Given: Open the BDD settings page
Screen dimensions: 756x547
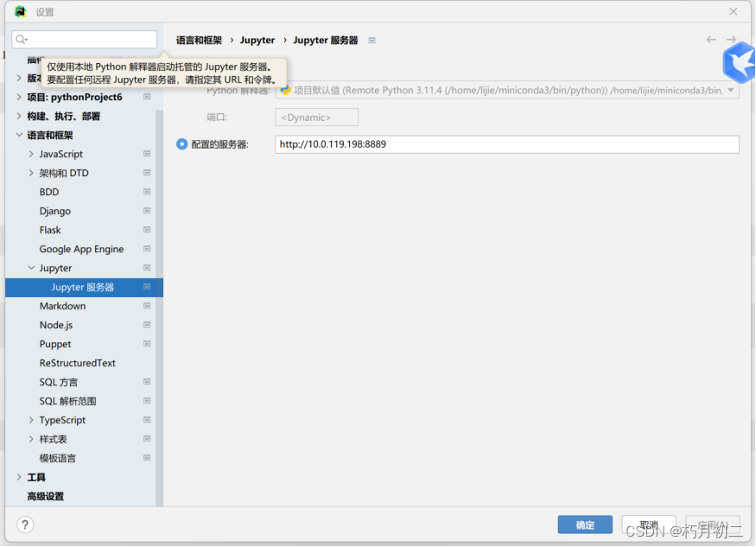Looking at the screenshot, I should pyautogui.click(x=49, y=192).
